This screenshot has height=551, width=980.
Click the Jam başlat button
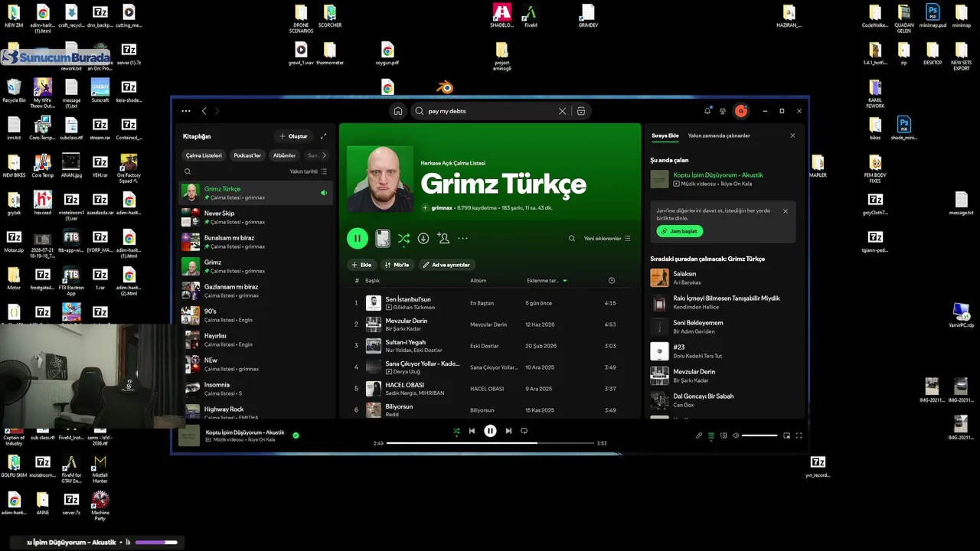click(x=680, y=231)
